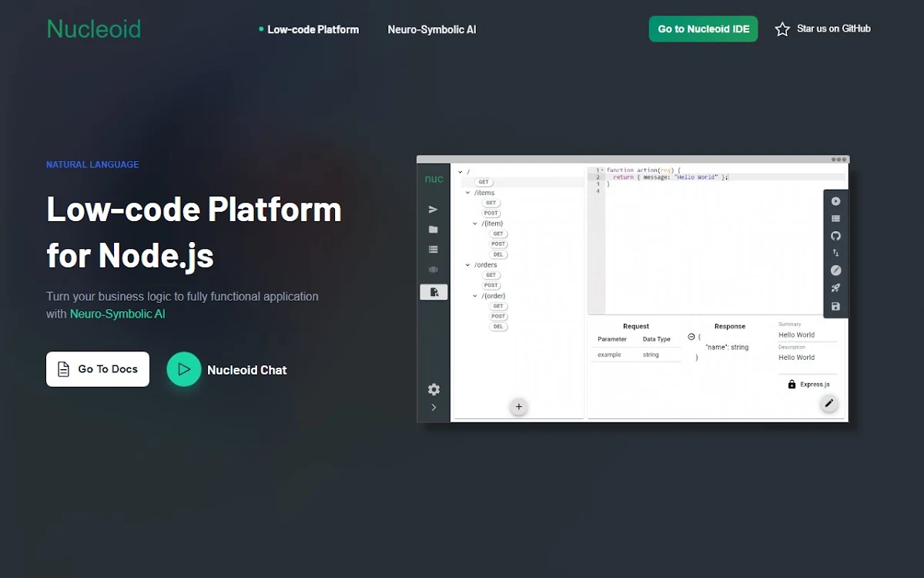Select GET under /orders

tap(490, 275)
